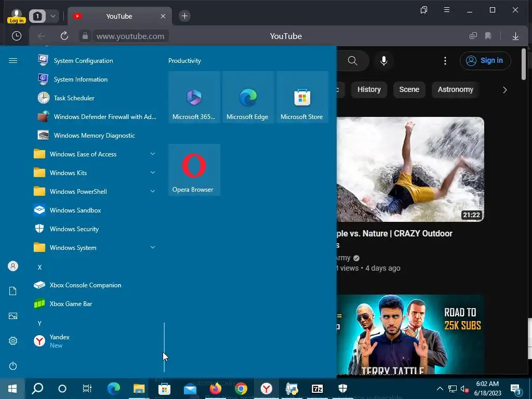
Task: Log in to the browser profile
Action: pyautogui.click(x=16, y=16)
